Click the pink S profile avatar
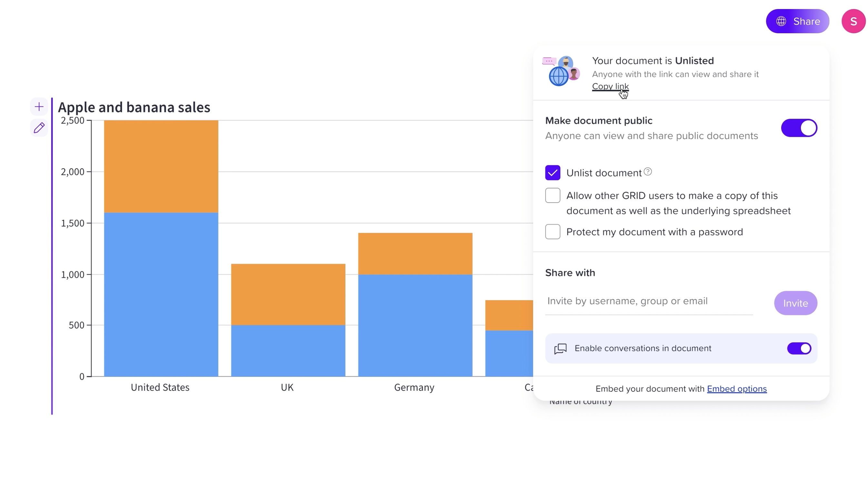The image size is (868, 493). (x=853, y=21)
